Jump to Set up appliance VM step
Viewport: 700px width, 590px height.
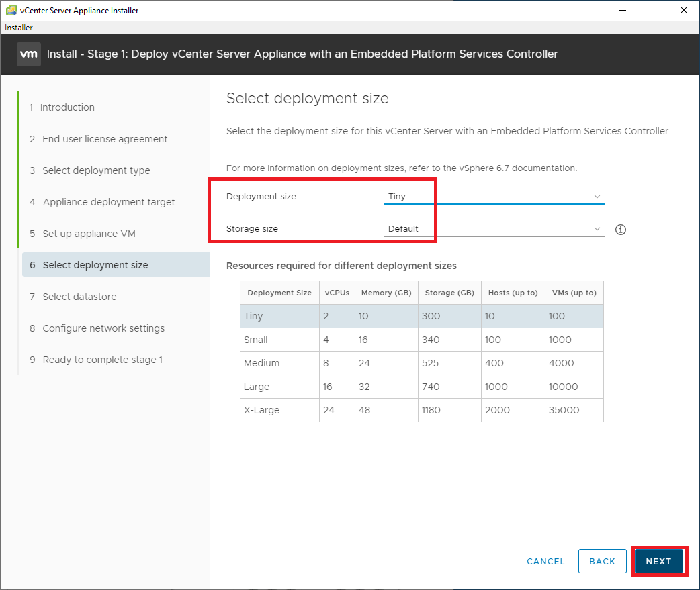[89, 234]
